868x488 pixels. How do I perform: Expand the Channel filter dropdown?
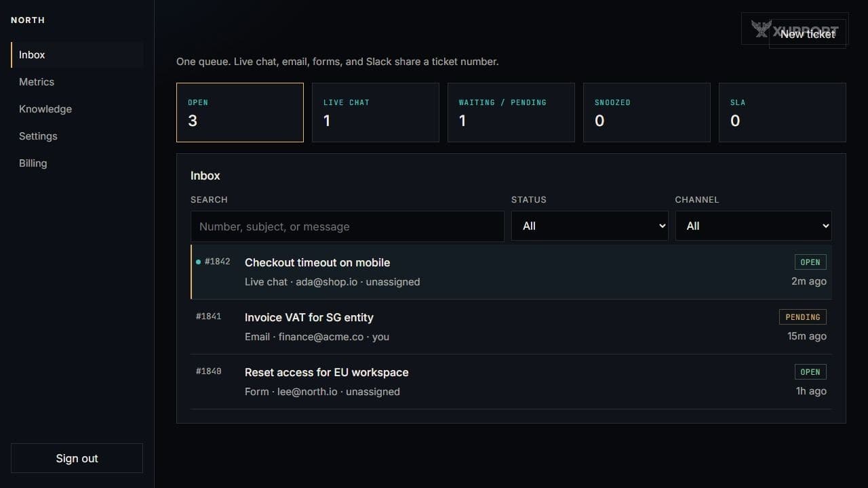(753, 226)
